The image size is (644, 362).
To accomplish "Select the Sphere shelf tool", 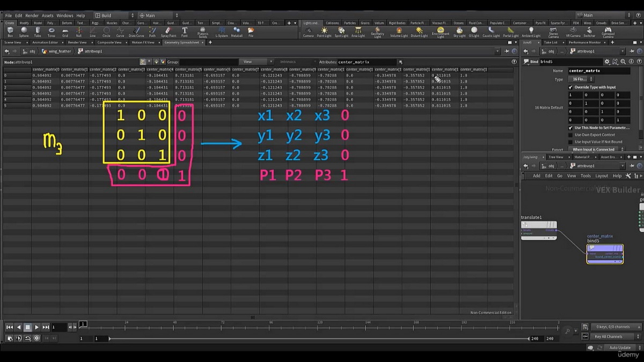I will (x=24, y=32).
